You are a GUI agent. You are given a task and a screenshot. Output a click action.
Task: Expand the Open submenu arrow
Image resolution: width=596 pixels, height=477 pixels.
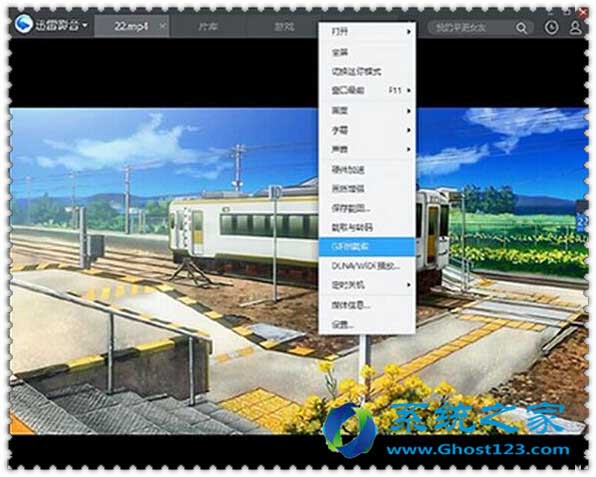click(x=409, y=32)
